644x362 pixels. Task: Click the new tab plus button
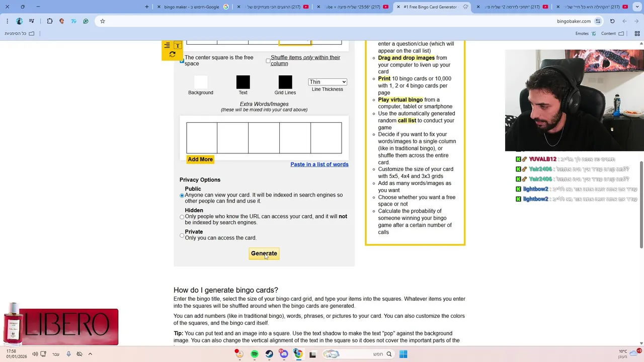tap(147, 7)
